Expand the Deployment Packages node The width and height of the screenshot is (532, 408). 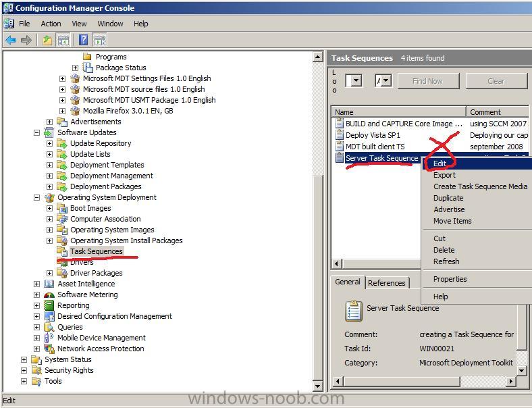49,186
